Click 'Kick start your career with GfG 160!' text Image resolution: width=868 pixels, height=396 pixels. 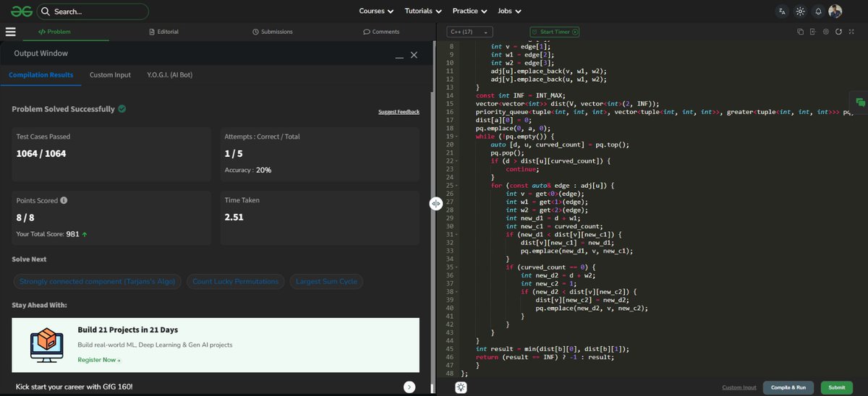(x=74, y=387)
